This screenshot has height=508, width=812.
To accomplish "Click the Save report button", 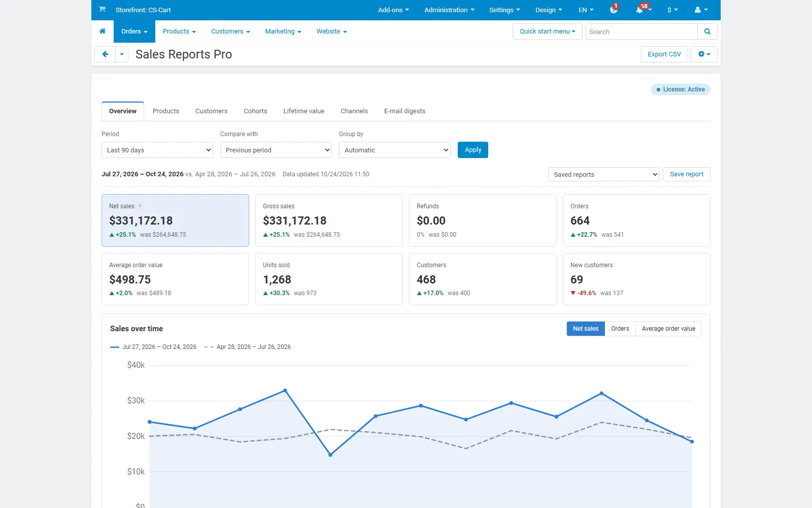I will click(x=687, y=174).
